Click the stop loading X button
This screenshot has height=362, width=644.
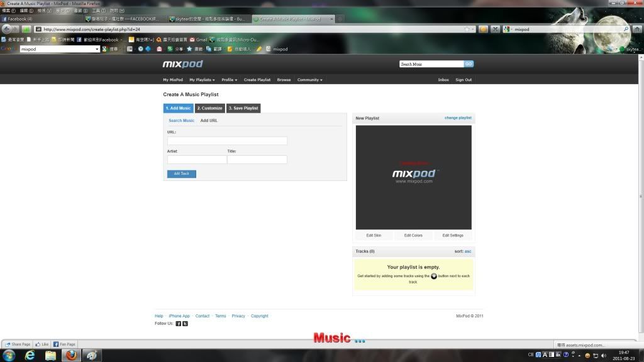(496, 29)
